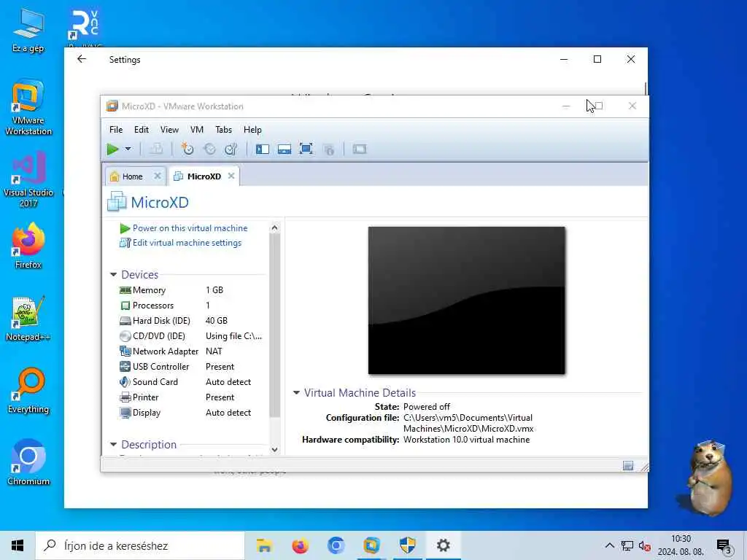Viewport: 747px width, 560px height.
Task: Toggle the library sidebar view icon
Action: pos(263,149)
